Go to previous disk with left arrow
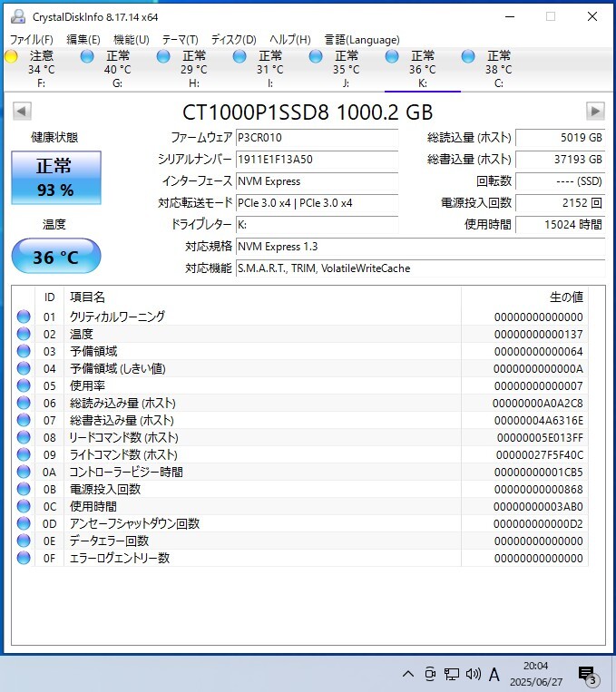 pyautogui.click(x=22, y=111)
